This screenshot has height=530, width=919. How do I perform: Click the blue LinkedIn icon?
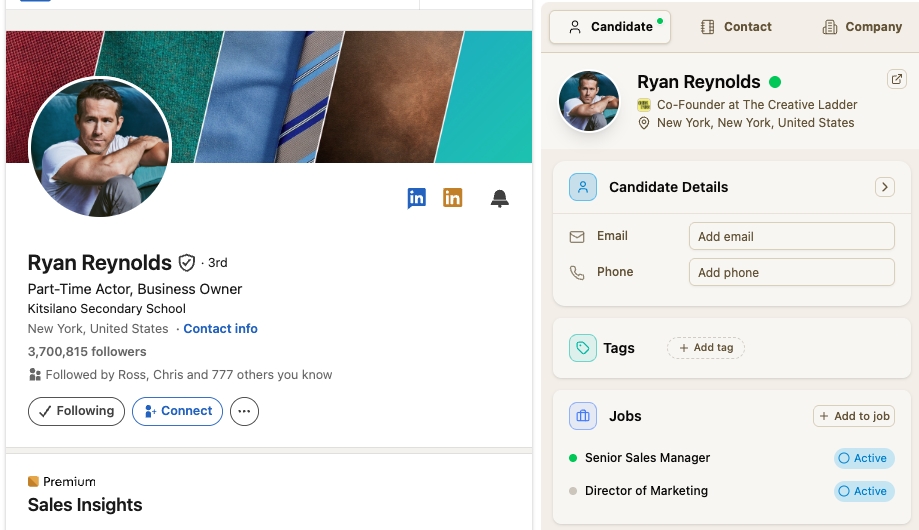point(417,198)
